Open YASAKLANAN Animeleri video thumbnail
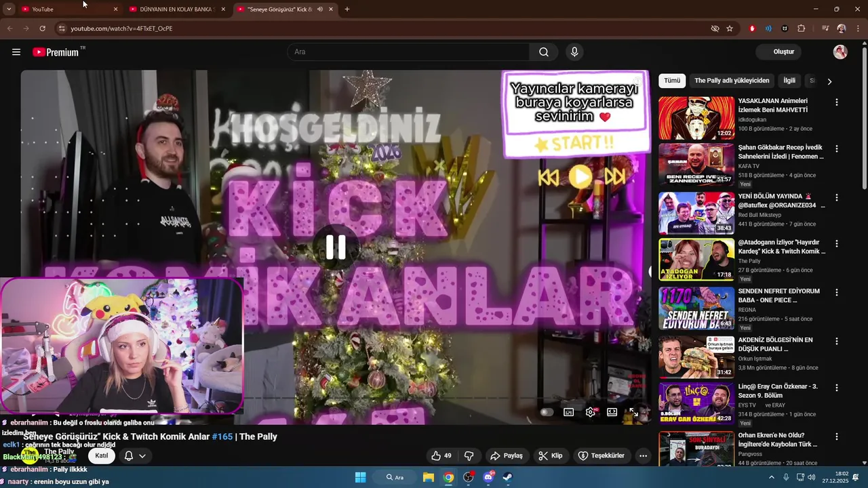 pyautogui.click(x=696, y=118)
